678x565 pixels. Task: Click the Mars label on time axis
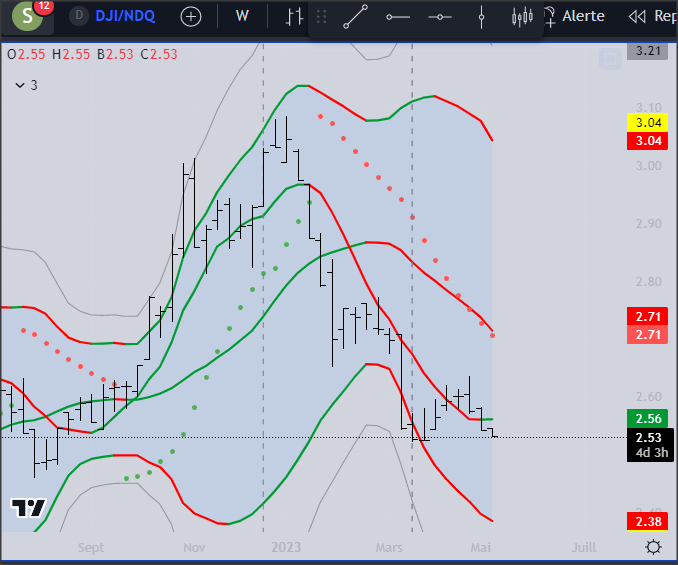pos(389,548)
